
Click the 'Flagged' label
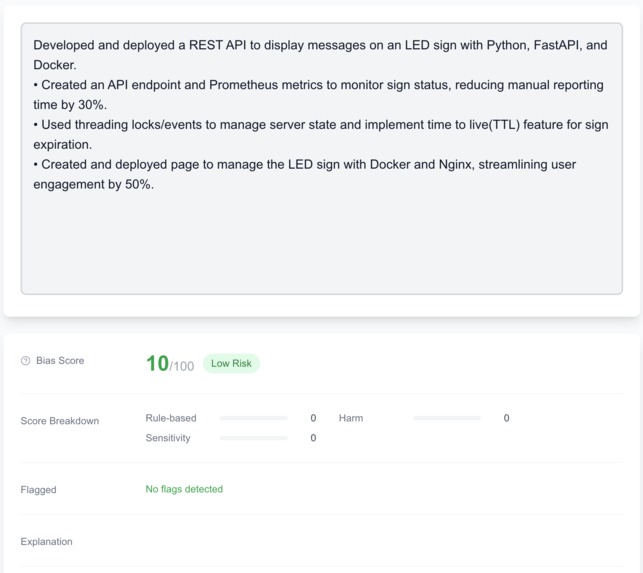[x=39, y=490]
